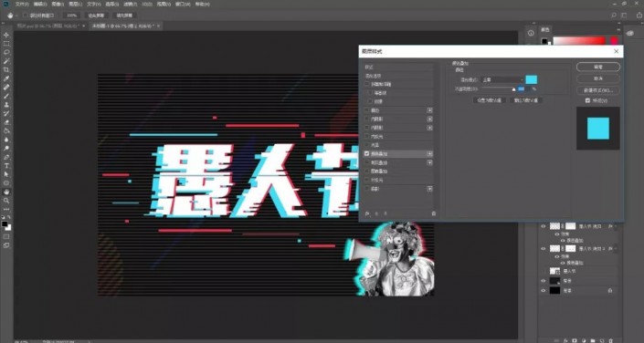Select the Crop tool
The height and width of the screenshot is (343, 644).
pos(6,69)
